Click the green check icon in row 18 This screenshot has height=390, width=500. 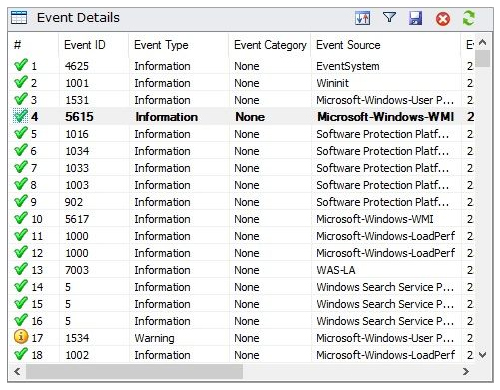click(21, 354)
